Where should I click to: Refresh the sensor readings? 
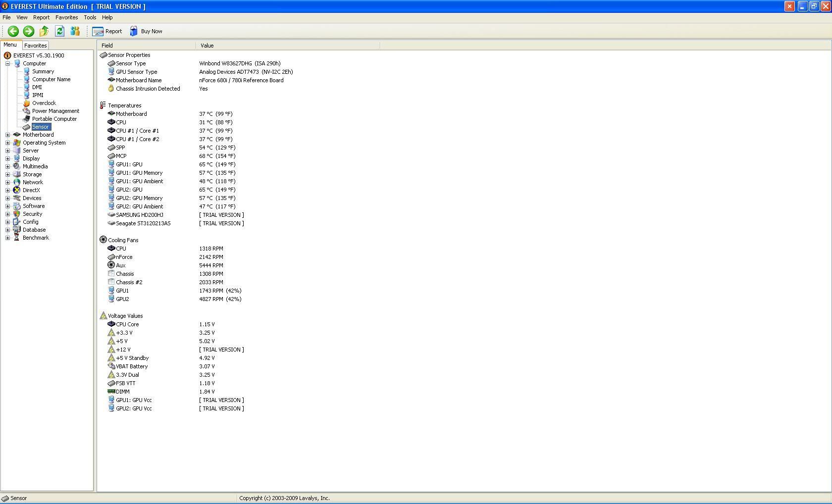(x=59, y=31)
